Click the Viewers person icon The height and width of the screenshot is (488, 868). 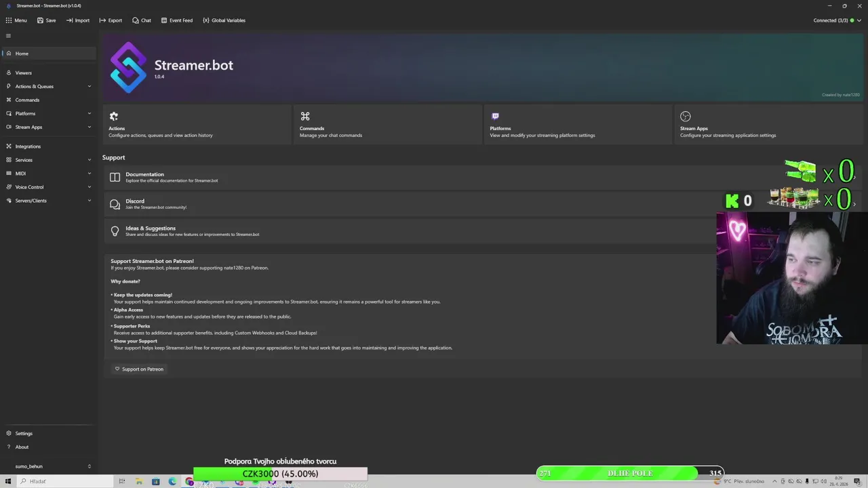click(x=9, y=73)
